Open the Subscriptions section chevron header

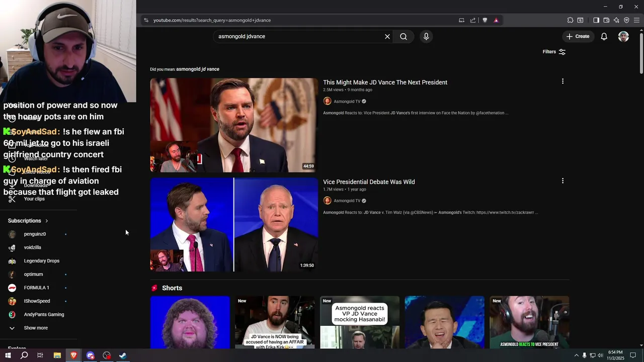(28, 221)
